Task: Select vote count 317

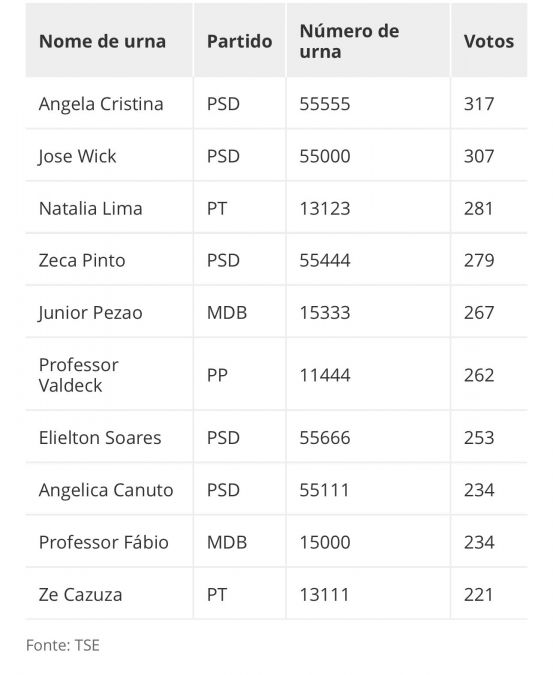Action: 479,104
